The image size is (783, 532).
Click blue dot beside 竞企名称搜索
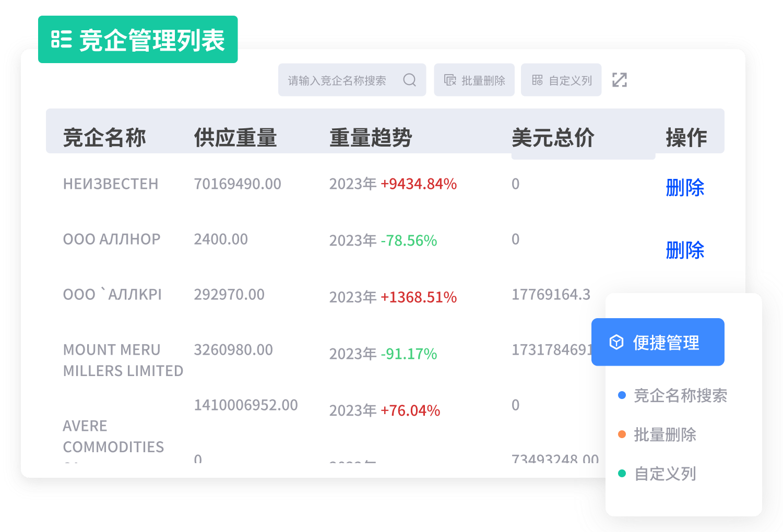(622, 395)
